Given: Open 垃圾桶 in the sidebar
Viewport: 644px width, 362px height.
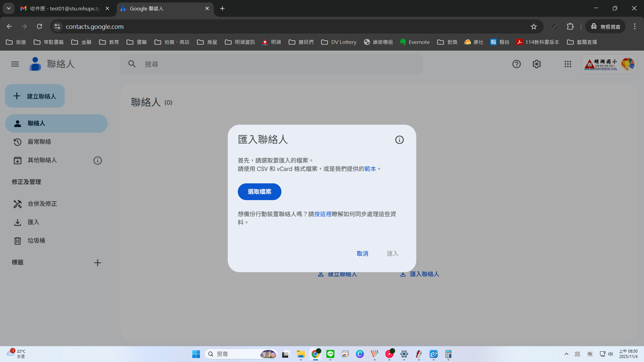Looking at the screenshot, I should click(x=36, y=241).
